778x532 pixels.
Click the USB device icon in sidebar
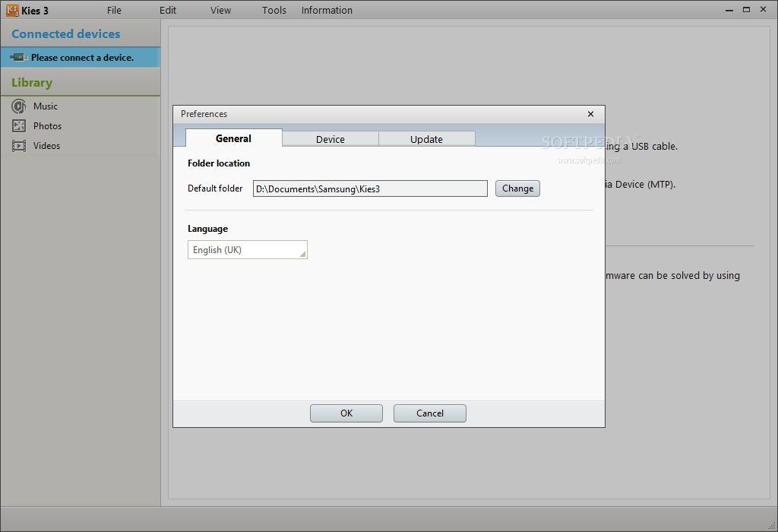pyautogui.click(x=19, y=58)
